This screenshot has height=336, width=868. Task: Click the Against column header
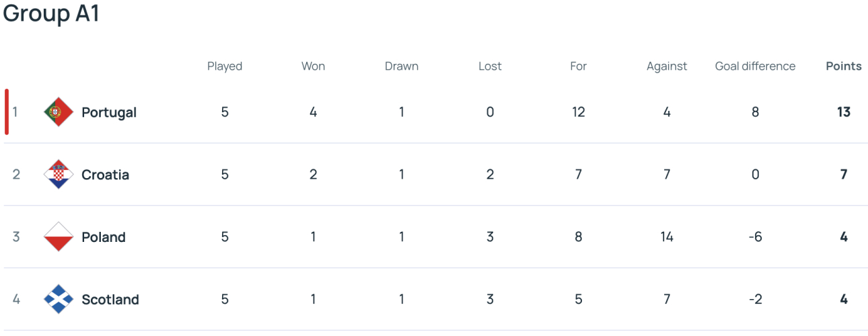[x=667, y=66]
